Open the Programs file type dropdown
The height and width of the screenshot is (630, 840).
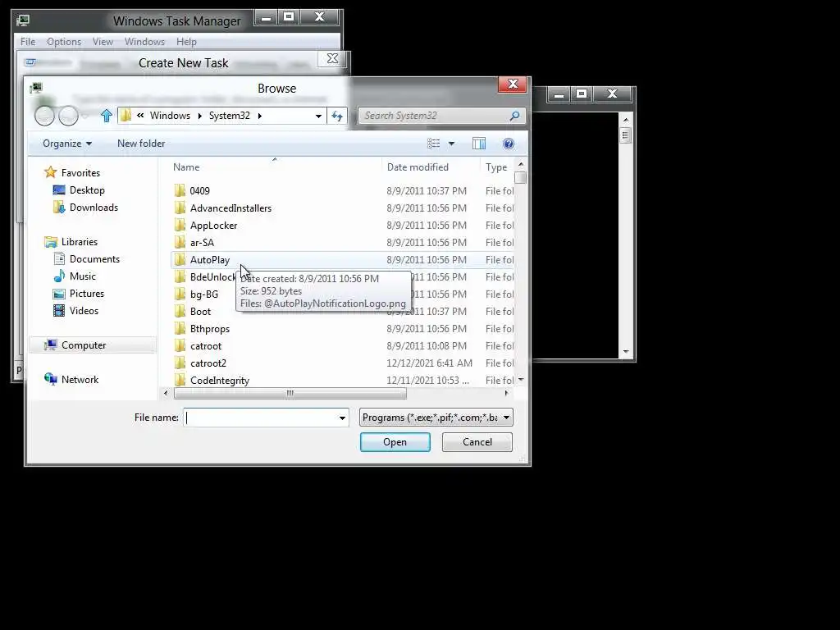(436, 418)
